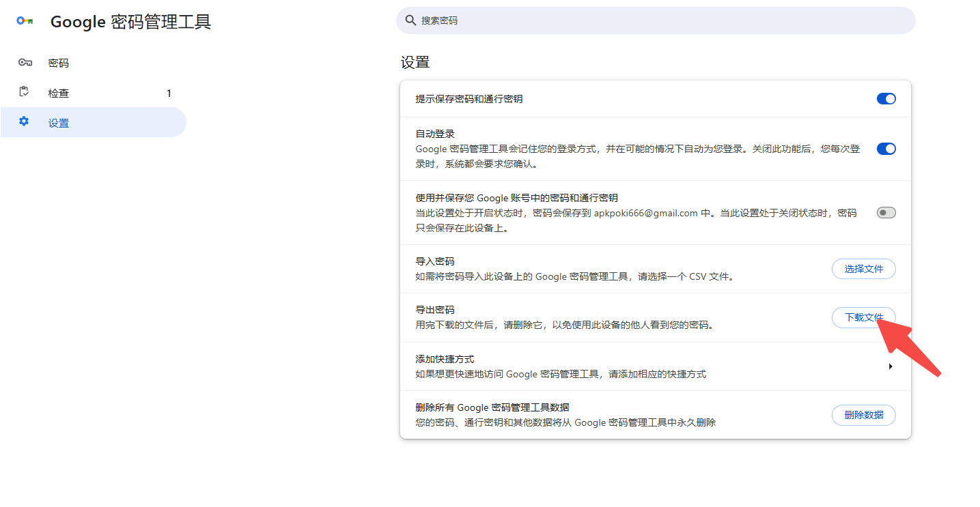Click the 检查 count badge 1
Viewport: 980px width, 507px height.
point(169,93)
